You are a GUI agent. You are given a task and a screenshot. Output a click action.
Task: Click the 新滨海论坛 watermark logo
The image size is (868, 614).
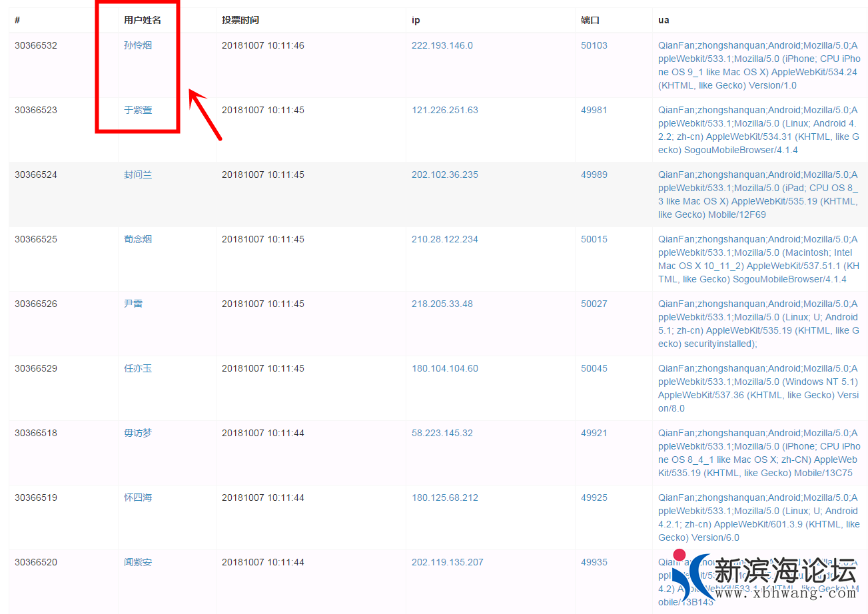coord(766,575)
